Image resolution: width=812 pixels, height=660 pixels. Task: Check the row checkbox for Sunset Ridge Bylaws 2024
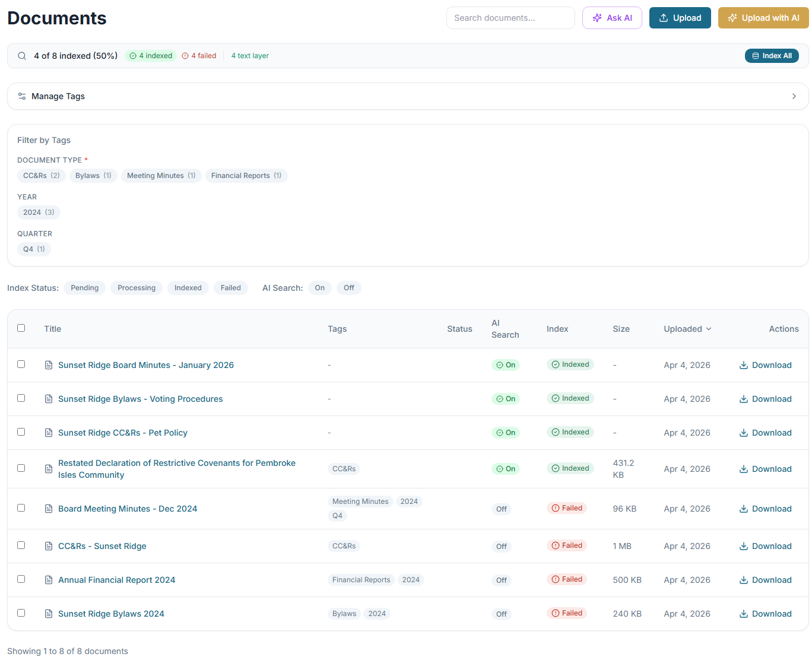click(x=21, y=613)
